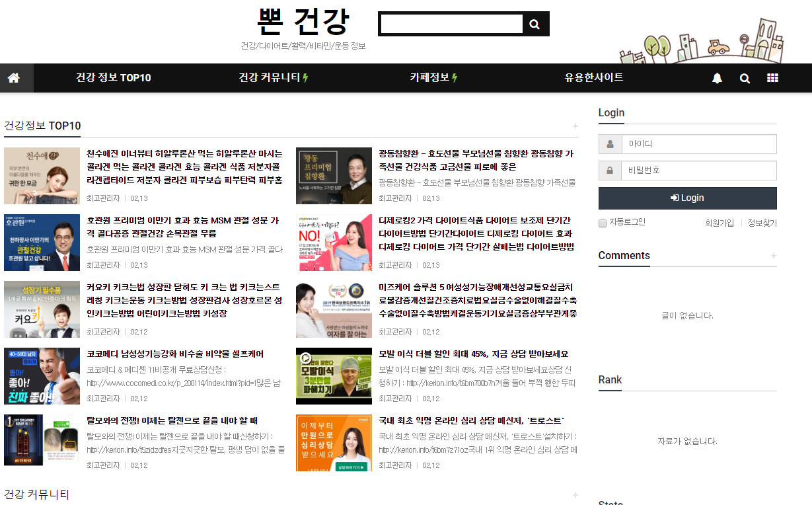Select the 유용한사이트 menu item

click(x=593, y=78)
